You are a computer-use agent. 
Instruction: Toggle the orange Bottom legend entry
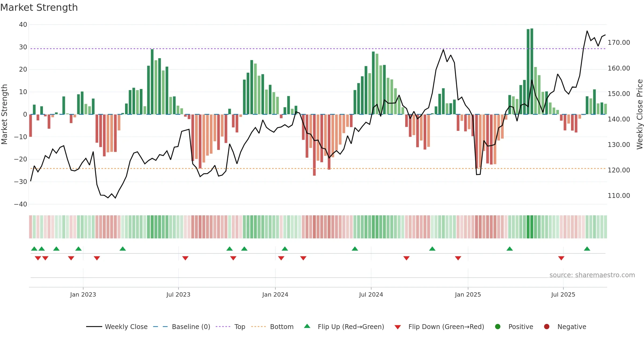(272, 327)
